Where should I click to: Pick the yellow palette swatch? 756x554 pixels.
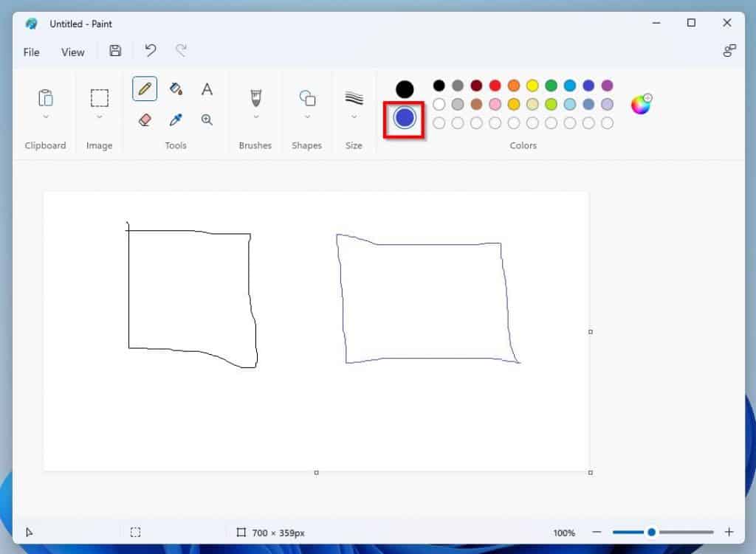pyautogui.click(x=532, y=86)
